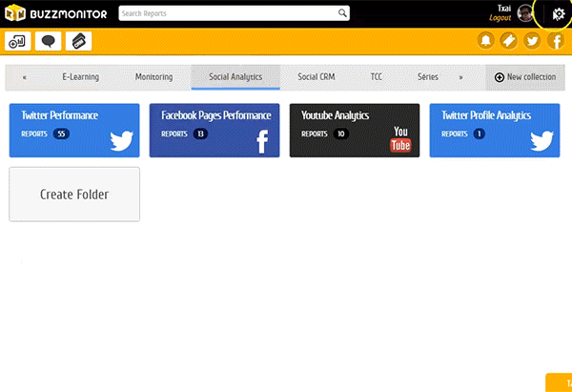Click the add report icon button

point(18,41)
